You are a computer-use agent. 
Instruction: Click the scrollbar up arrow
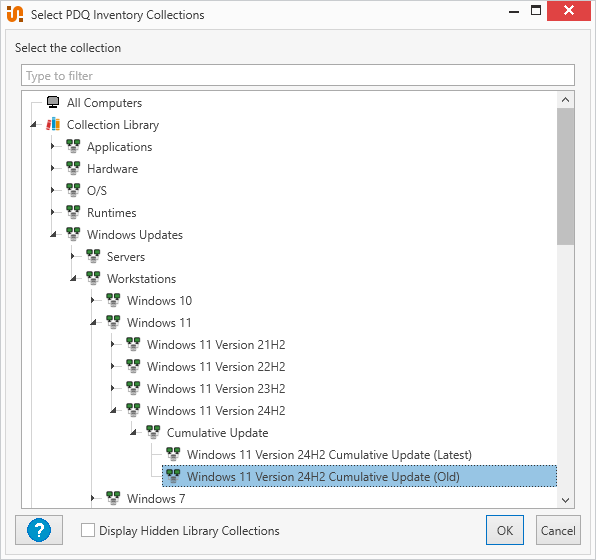[566, 100]
